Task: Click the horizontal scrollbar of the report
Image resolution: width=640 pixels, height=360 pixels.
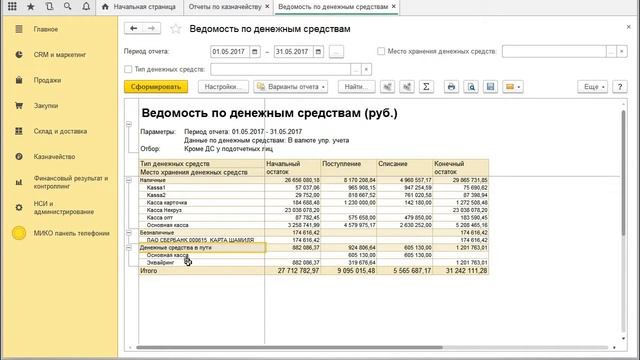Action: click(x=290, y=347)
